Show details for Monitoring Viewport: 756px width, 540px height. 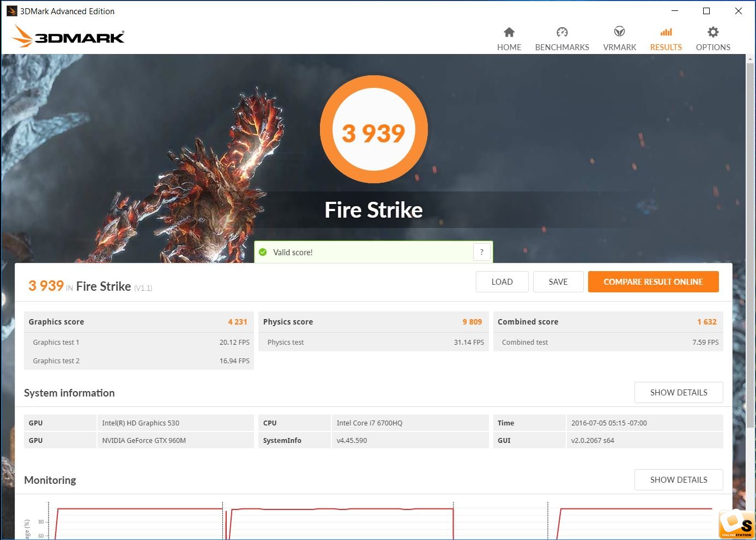click(x=679, y=480)
